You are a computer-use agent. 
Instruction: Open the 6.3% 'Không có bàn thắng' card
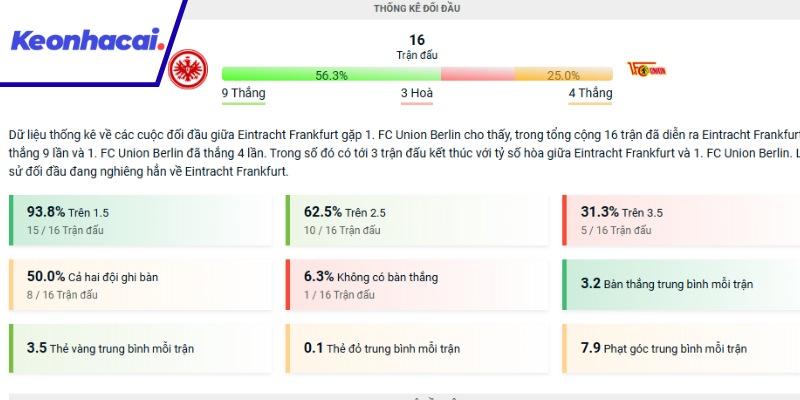tap(417, 285)
